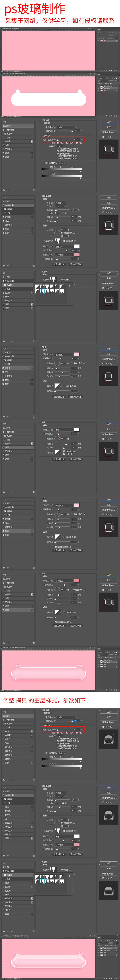This screenshot has width=120, height=980.
Task: Select 渐变叠加 entry in Blending Options dialog listing 描边
Action: [18, 751]
